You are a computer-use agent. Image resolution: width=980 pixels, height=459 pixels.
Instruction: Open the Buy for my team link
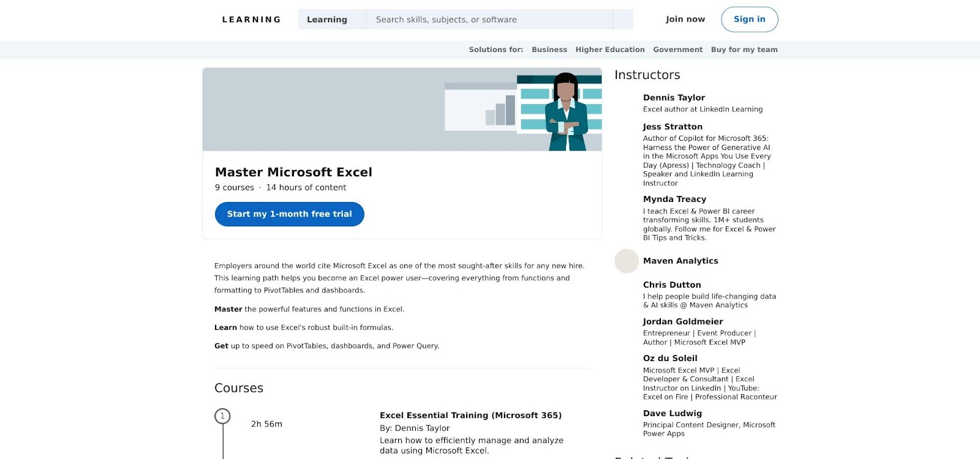[x=744, y=50]
